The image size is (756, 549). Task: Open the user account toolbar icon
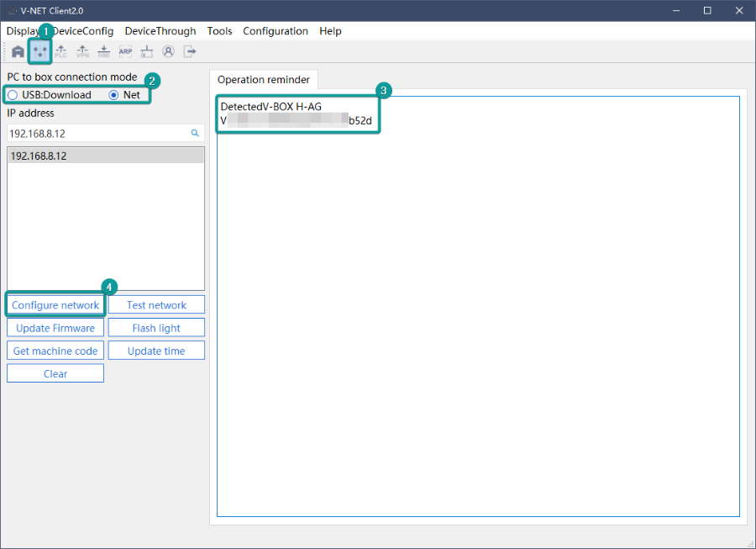coord(168,51)
